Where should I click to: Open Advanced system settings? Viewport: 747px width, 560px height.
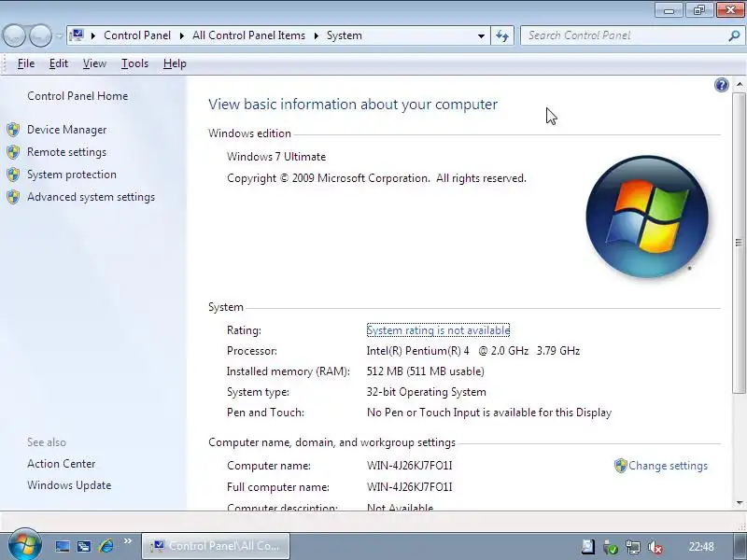(91, 197)
